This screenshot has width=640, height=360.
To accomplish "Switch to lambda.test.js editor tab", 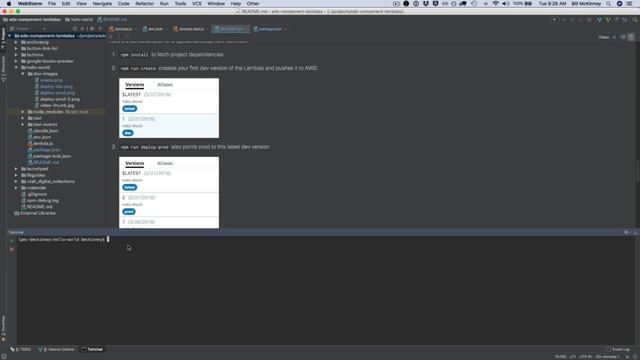I will [x=191, y=29].
